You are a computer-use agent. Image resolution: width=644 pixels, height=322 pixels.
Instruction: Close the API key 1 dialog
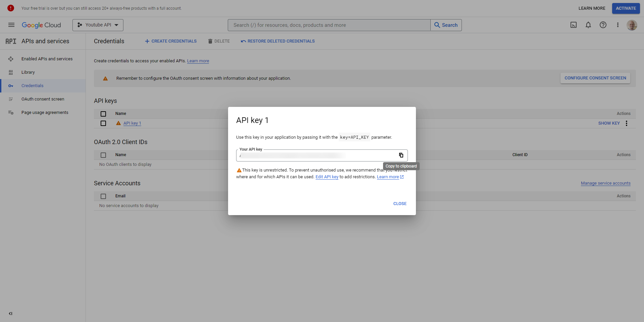(400, 204)
